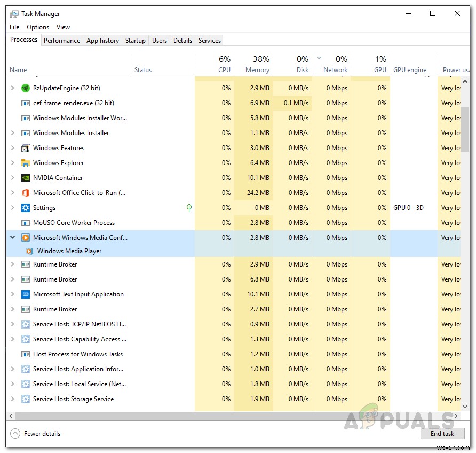Expand the second Runtime Broker entry
The width and height of the screenshot is (476, 453).
click(x=12, y=279)
